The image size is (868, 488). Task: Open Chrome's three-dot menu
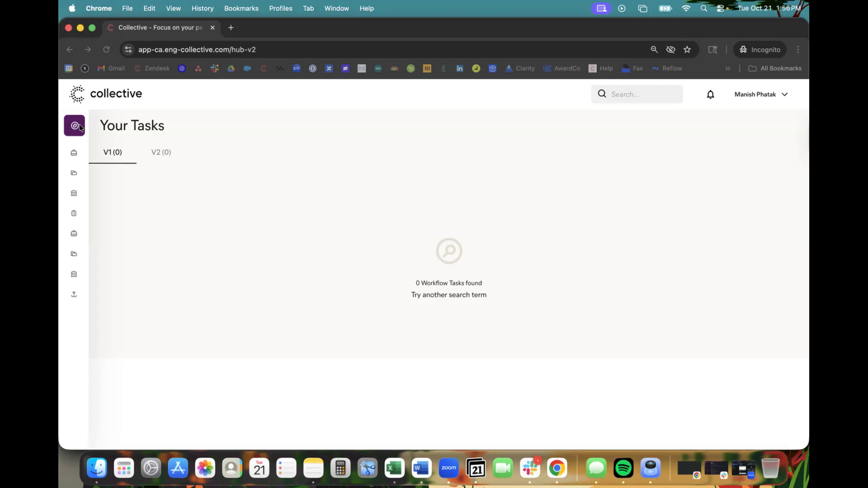(x=798, y=50)
